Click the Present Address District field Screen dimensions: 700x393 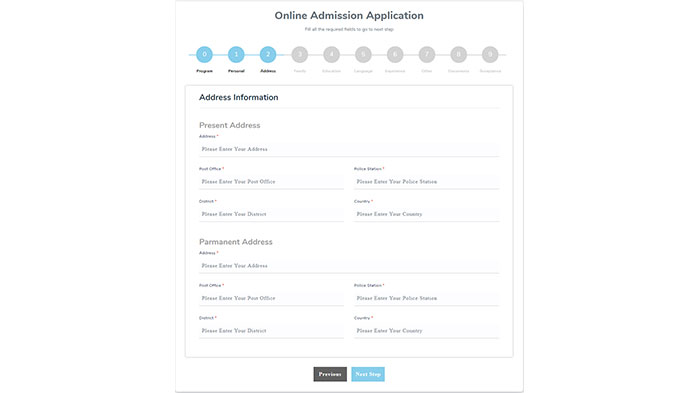click(271, 214)
